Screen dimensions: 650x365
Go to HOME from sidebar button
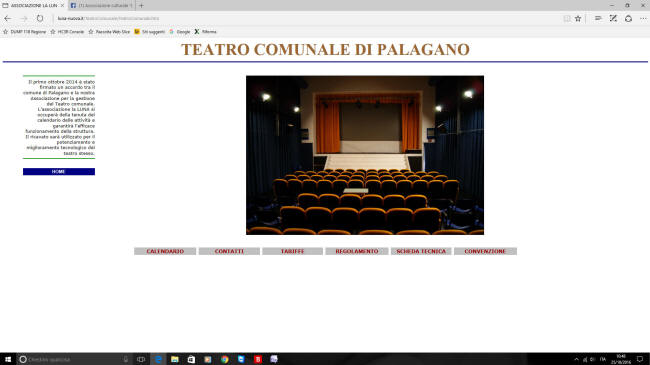click(x=59, y=172)
